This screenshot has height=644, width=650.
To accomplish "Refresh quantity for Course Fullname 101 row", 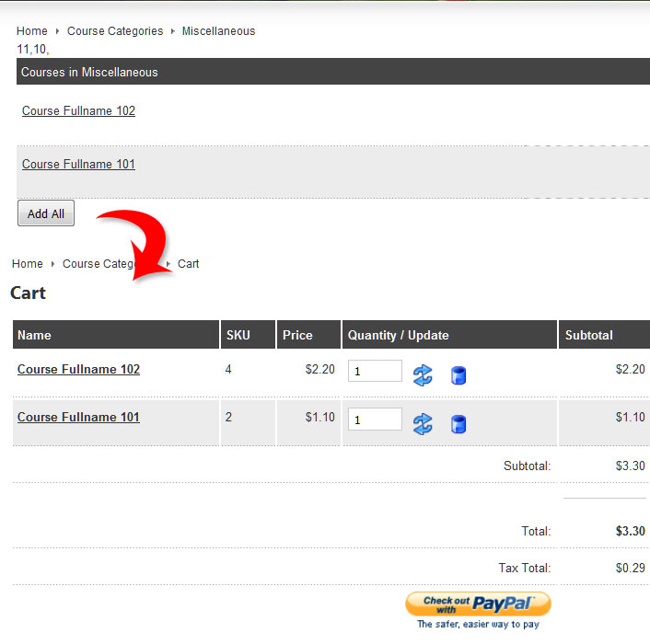I will pos(423,424).
